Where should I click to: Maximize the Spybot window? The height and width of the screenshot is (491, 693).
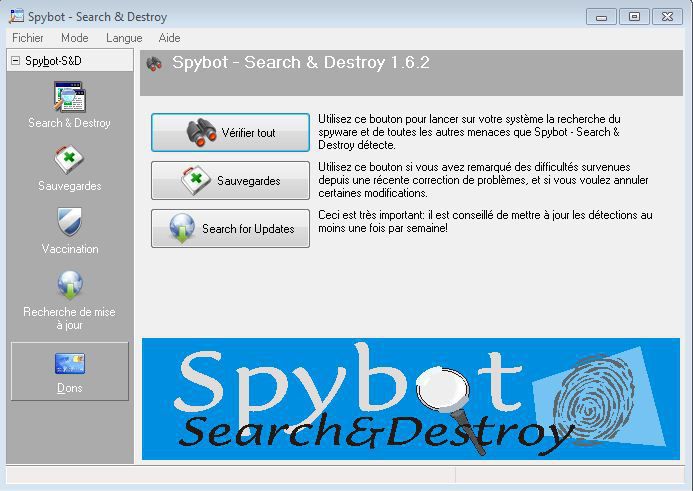[x=634, y=17]
